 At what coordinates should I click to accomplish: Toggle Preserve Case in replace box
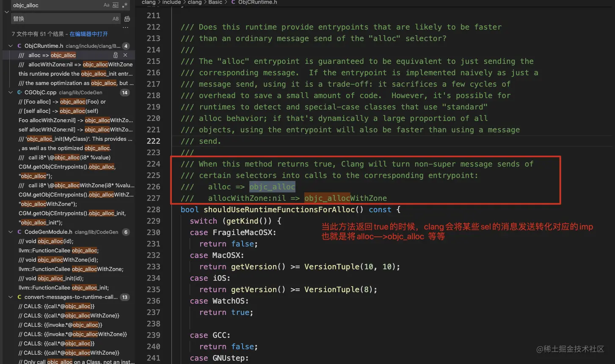pyautogui.click(x=116, y=19)
